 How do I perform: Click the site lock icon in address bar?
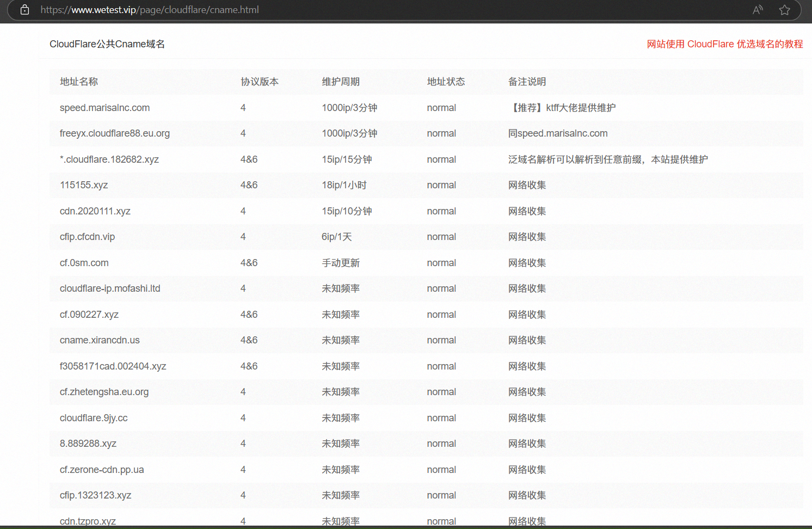(24, 10)
